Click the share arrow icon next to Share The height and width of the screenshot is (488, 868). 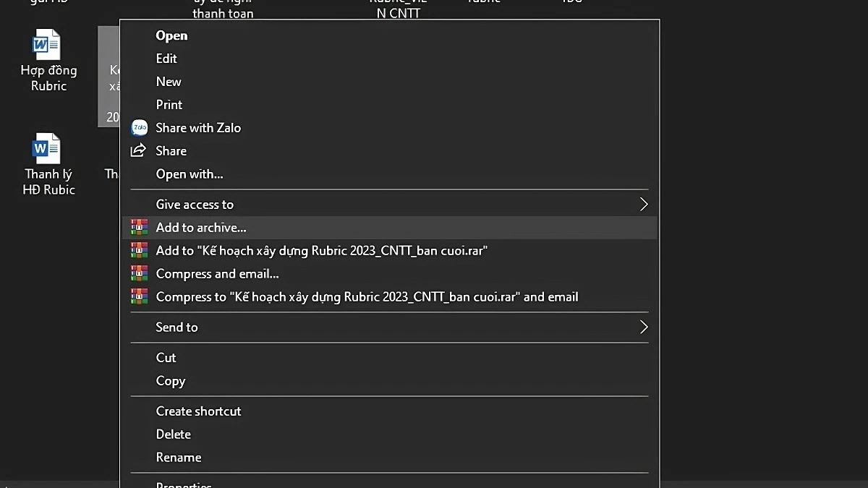pos(138,151)
